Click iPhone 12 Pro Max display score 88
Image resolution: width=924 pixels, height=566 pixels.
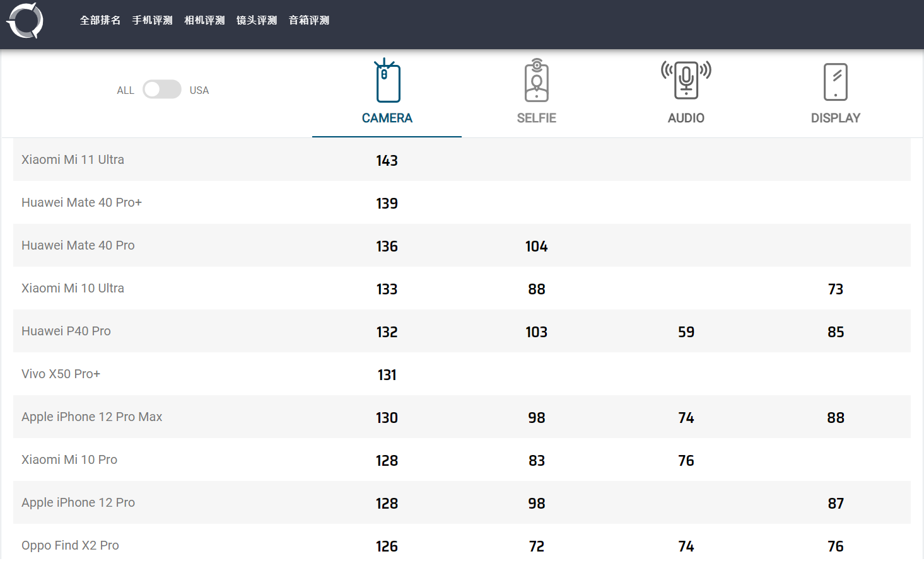tap(836, 418)
